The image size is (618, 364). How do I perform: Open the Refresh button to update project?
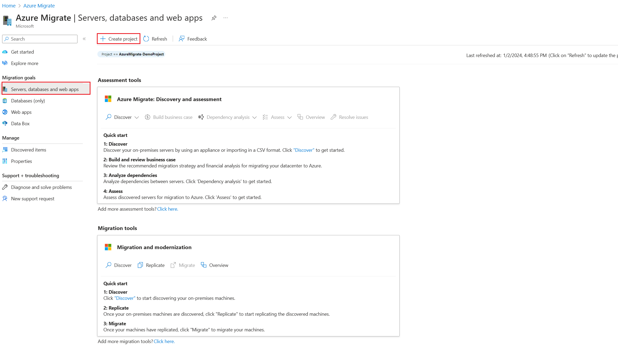click(x=155, y=38)
